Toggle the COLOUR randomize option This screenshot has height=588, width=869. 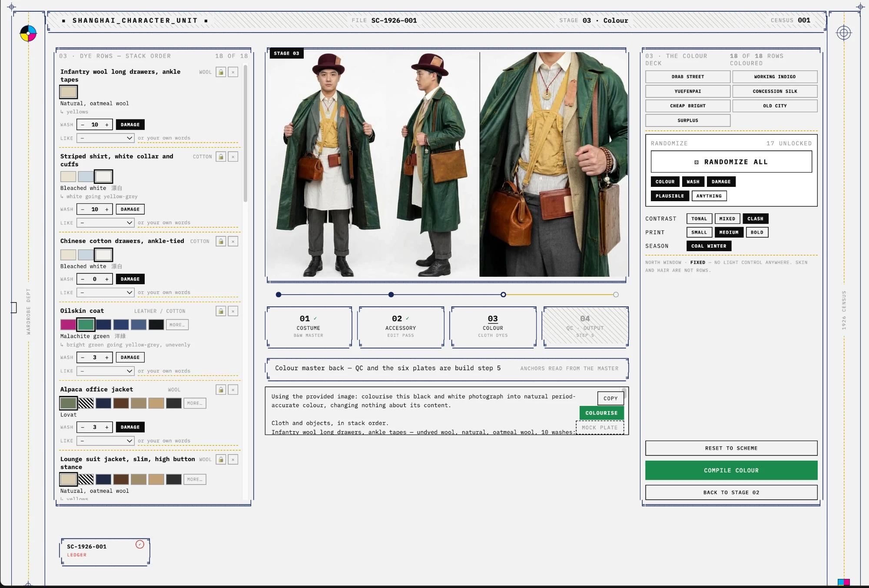click(x=665, y=182)
